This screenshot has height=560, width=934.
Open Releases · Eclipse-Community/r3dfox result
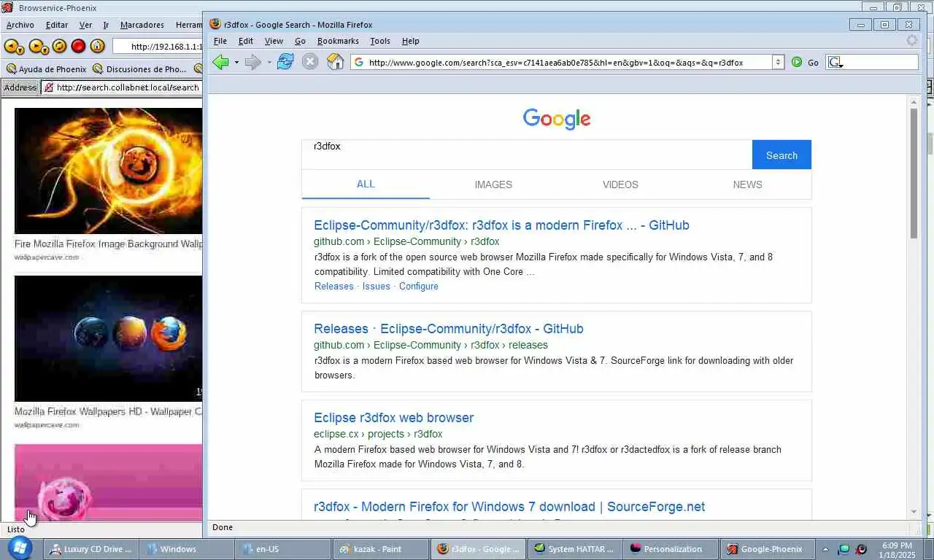coord(449,329)
